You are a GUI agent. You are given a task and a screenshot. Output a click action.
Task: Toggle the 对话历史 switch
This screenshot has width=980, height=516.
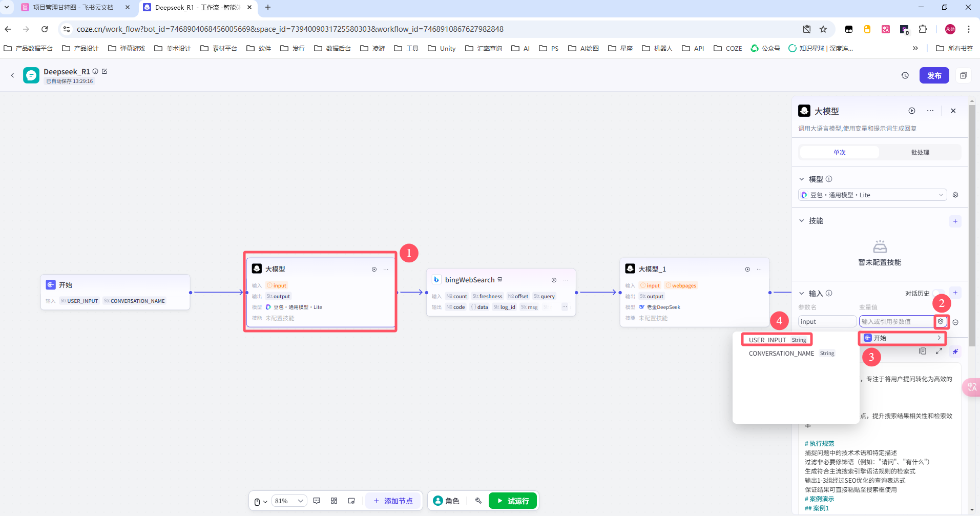(x=939, y=294)
